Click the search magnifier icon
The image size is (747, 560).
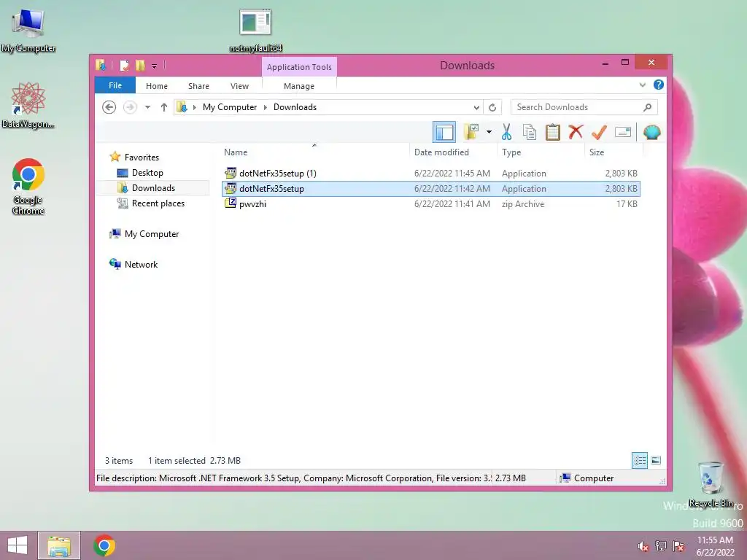pos(648,107)
